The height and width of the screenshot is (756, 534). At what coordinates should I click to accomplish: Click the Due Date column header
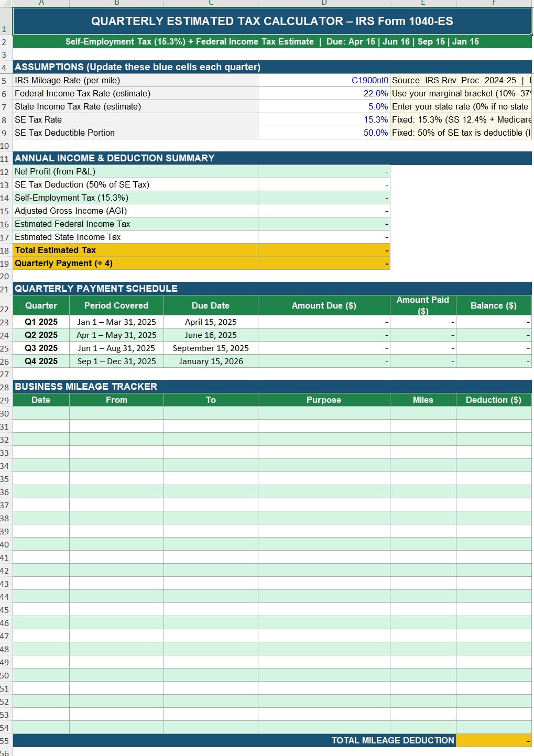click(211, 305)
